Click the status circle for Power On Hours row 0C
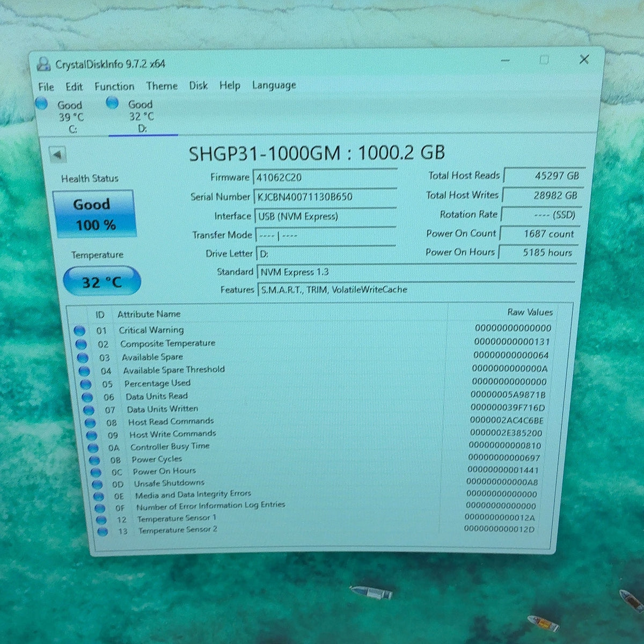The image size is (644, 644). point(96,473)
